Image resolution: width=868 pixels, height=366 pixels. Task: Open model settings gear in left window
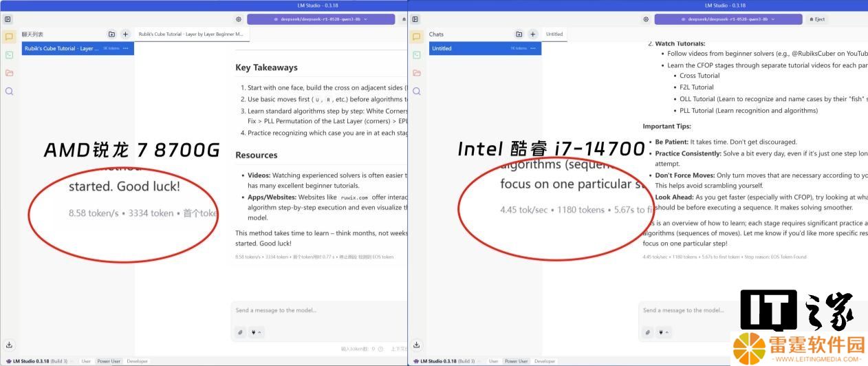coord(239,19)
